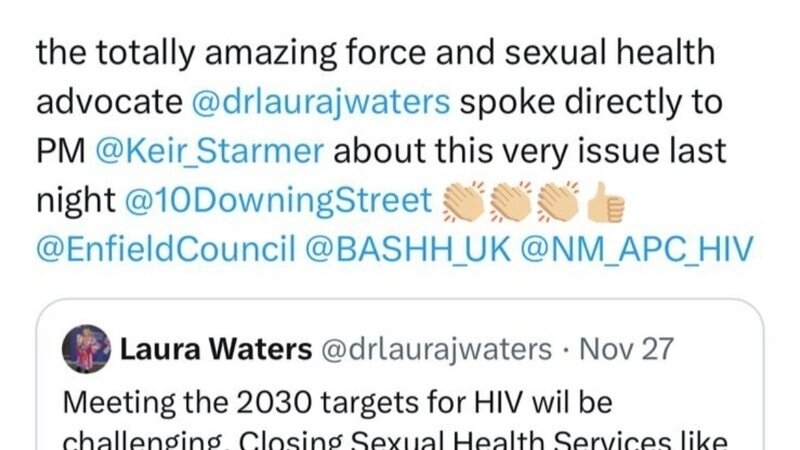Open the @Keir_Starmer mention link
This screenshot has width=800, height=450.
click(209, 152)
